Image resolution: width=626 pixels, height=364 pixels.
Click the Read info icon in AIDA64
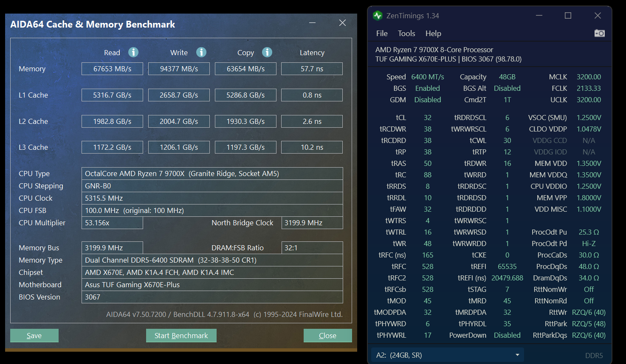(133, 52)
